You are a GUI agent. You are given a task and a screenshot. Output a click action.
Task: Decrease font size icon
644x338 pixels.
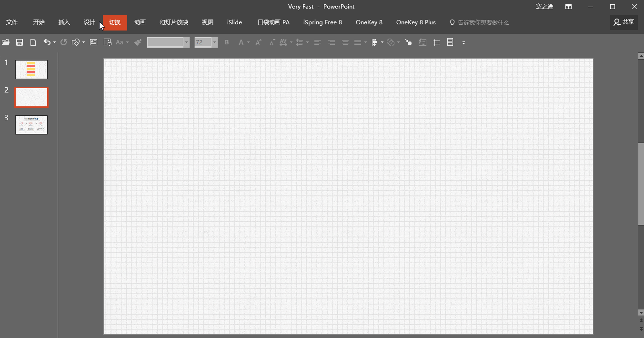[x=272, y=42]
